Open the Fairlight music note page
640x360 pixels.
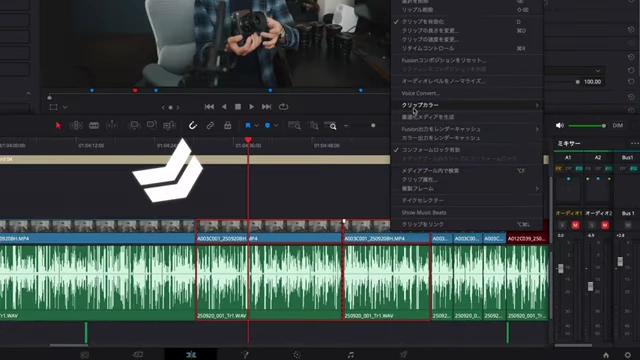pos(351,355)
